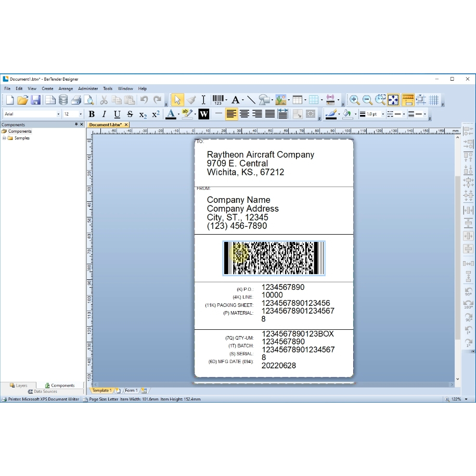Viewport: 476px width, 476px height.
Task: Switch to the Layers panel tab
Action: (19, 385)
